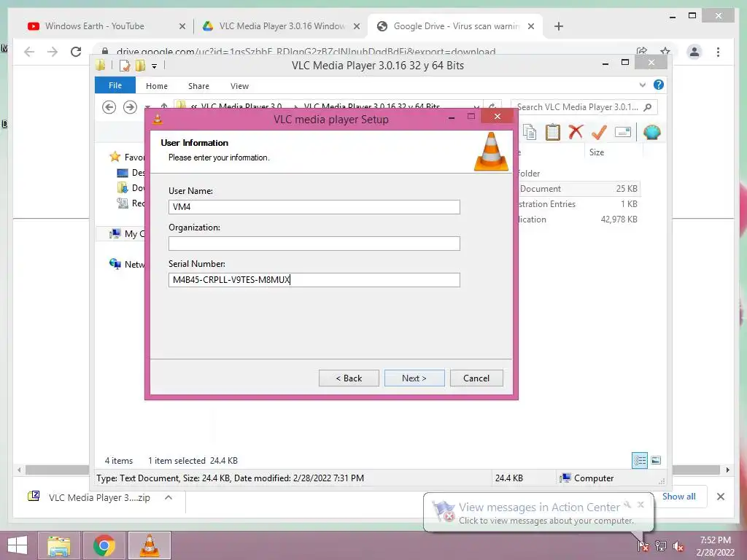This screenshot has width=747, height=560.
Task: Switch Explorer to Details view icon
Action: click(639, 460)
